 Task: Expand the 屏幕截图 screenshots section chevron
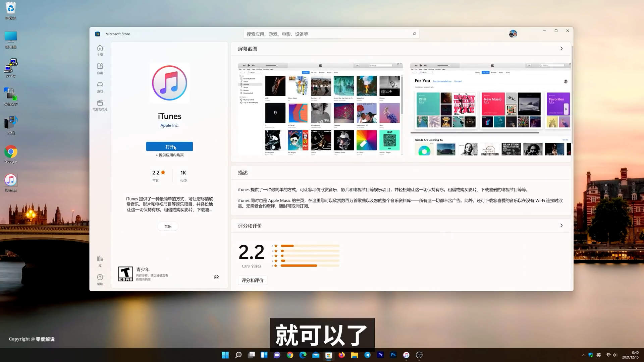click(561, 48)
